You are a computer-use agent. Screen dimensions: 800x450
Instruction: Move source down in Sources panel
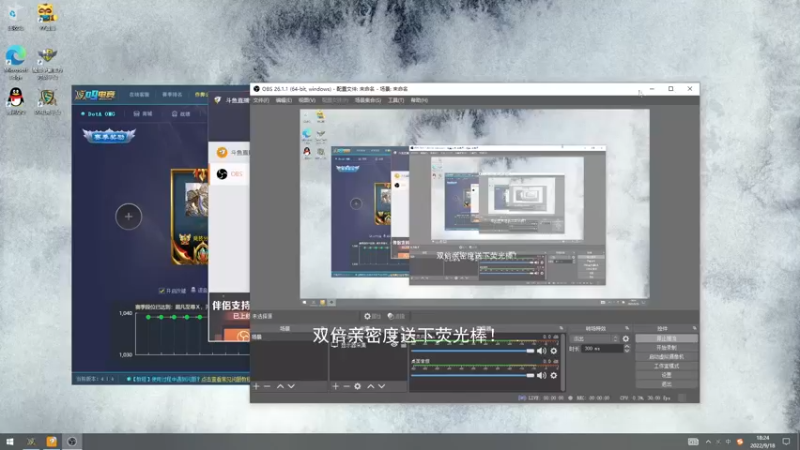[x=382, y=386]
